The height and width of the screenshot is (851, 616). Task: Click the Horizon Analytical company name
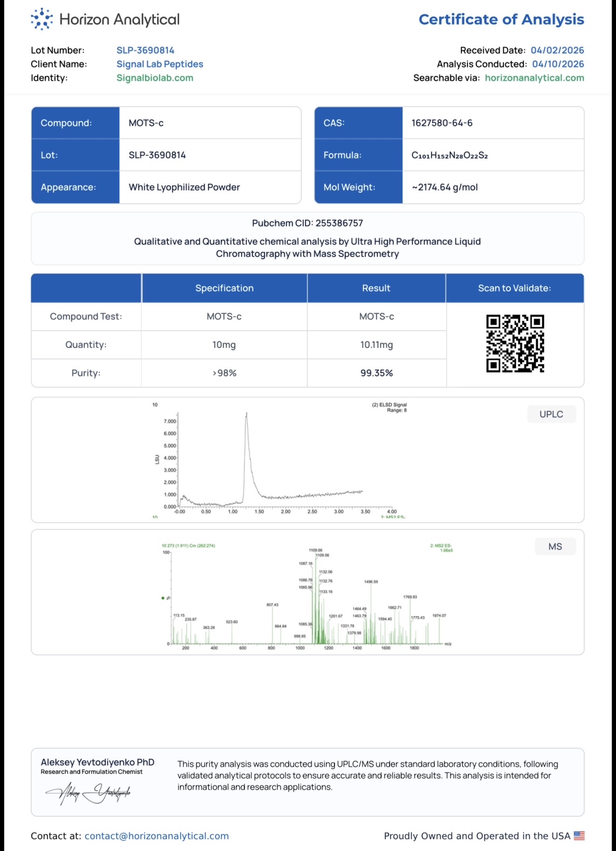pyautogui.click(x=119, y=19)
